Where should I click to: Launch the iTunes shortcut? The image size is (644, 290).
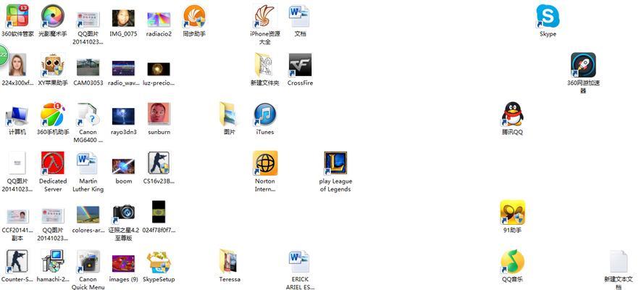tap(265, 115)
